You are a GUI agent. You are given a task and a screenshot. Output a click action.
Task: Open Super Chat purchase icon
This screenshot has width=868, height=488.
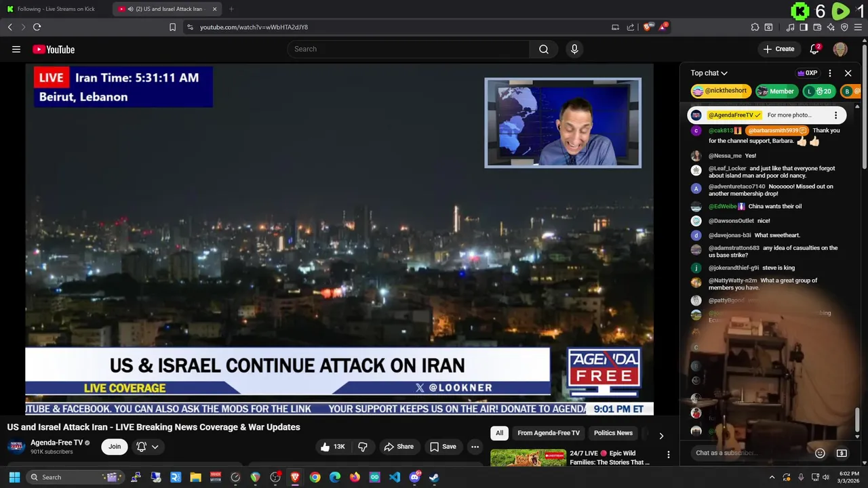(x=842, y=453)
